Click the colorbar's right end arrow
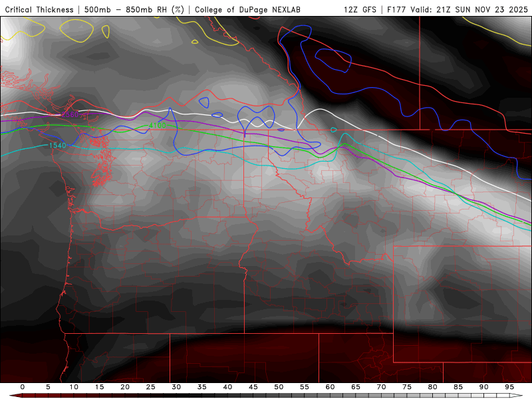 pyautogui.click(x=517, y=396)
